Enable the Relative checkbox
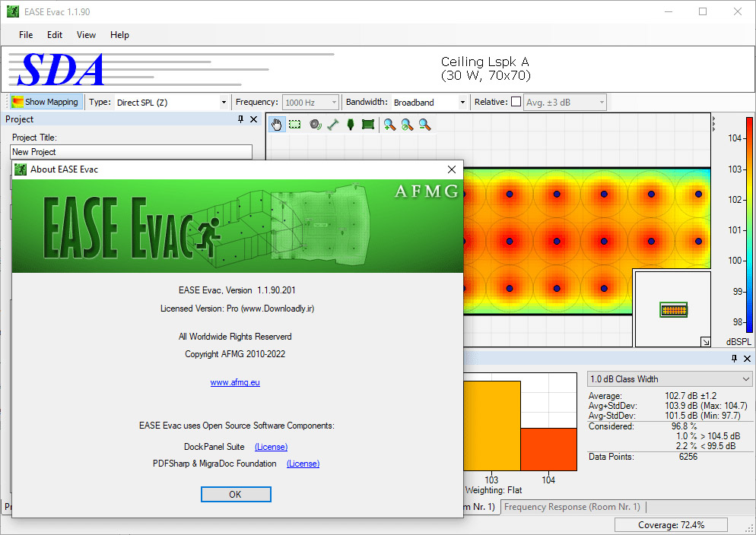 point(516,102)
